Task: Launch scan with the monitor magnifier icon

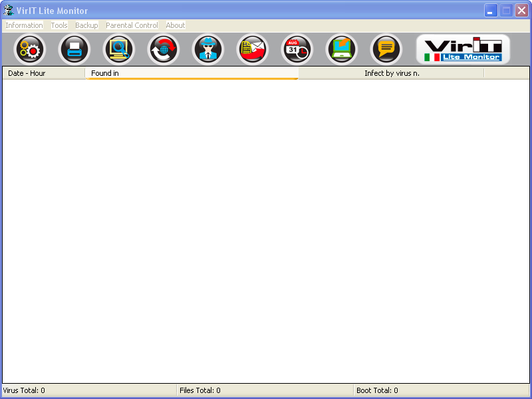Action: [x=119, y=49]
